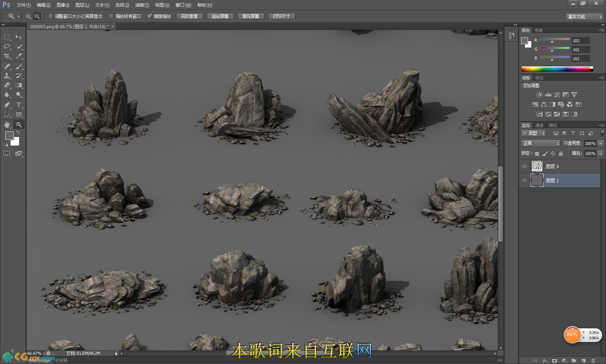The width and height of the screenshot is (606, 364).
Task: Click the 实际像素 button
Action: [189, 17]
